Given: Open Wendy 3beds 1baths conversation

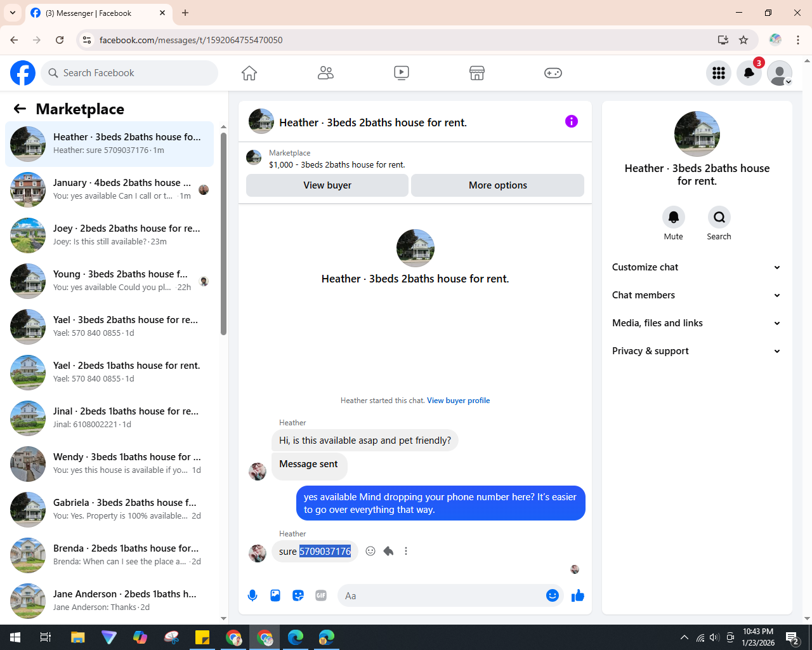Looking at the screenshot, I should tap(110, 464).
